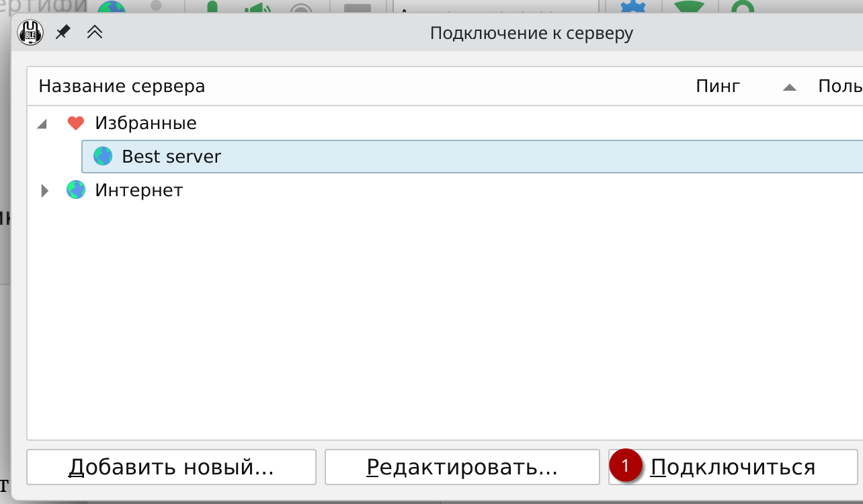Click the green globe icon in top panel

[112, 7]
